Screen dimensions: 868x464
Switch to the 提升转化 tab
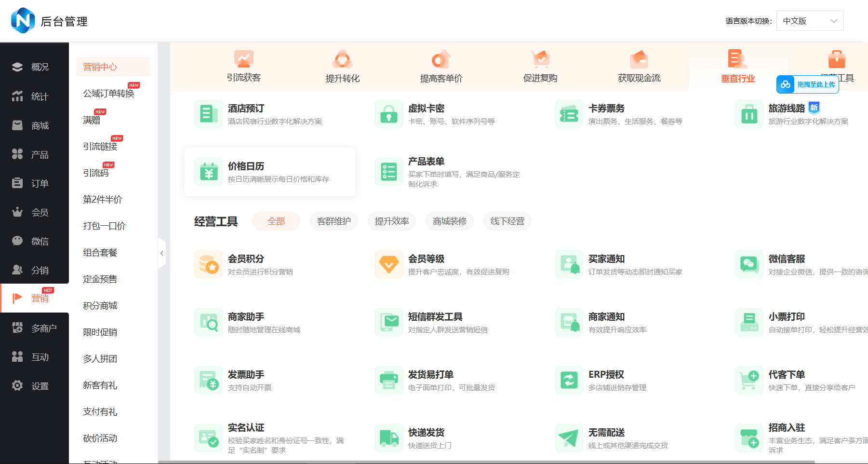pyautogui.click(x=343, y=67)
